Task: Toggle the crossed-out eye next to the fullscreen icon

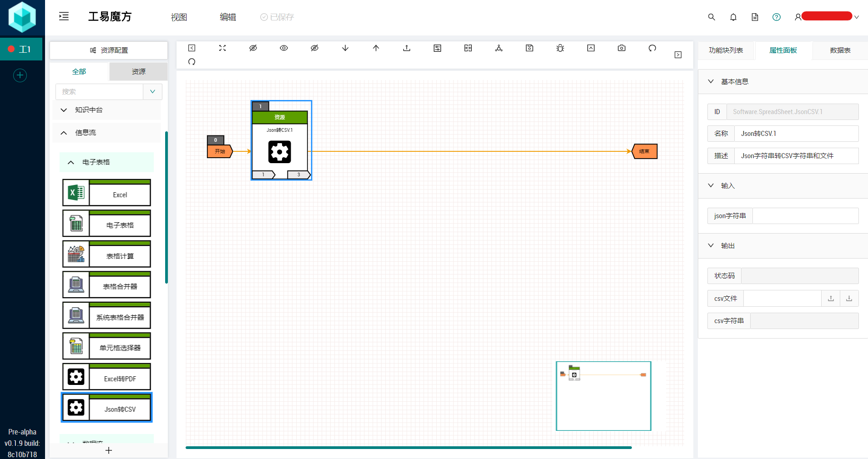Action: (253, 48)
